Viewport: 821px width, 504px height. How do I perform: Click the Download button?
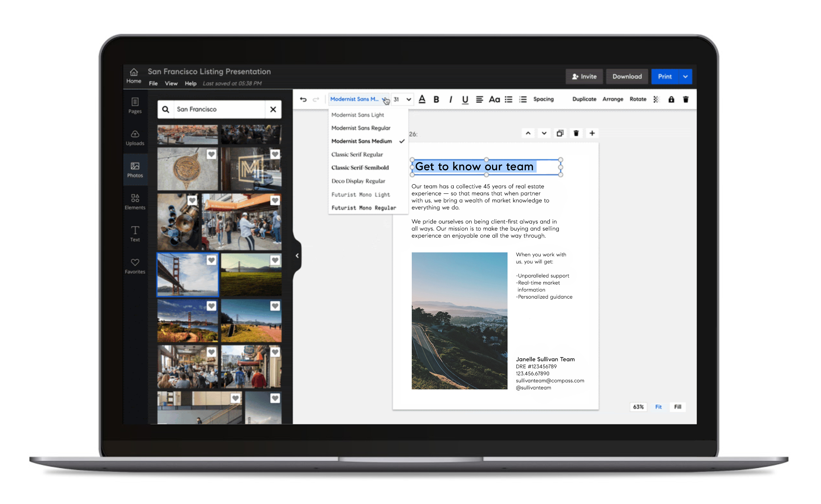[627, 76]
